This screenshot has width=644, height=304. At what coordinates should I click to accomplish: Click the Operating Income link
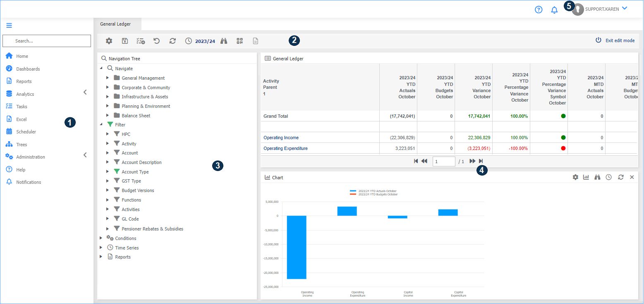pos(281,138)
